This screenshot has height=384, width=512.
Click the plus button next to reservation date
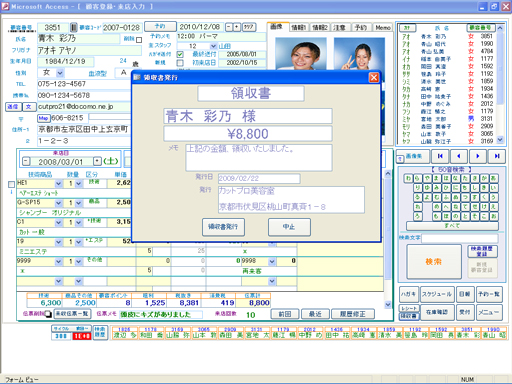[x=237, y=27]
